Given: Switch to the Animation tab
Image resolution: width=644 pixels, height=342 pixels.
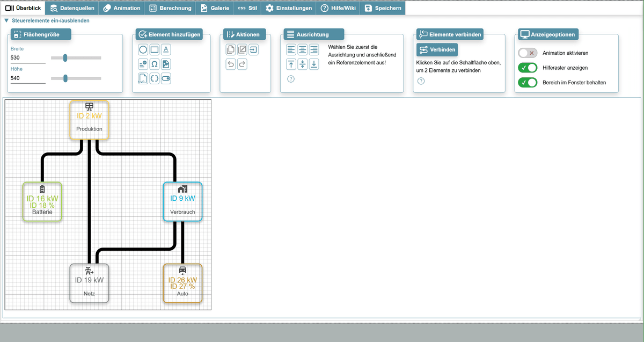Looking at the screenshot, I should point(122,8).
